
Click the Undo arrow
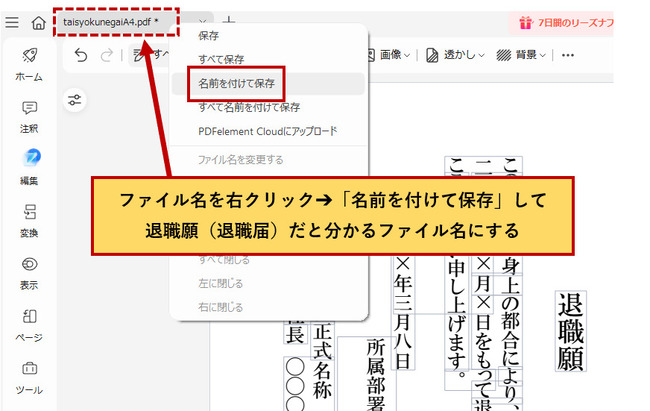81,55
